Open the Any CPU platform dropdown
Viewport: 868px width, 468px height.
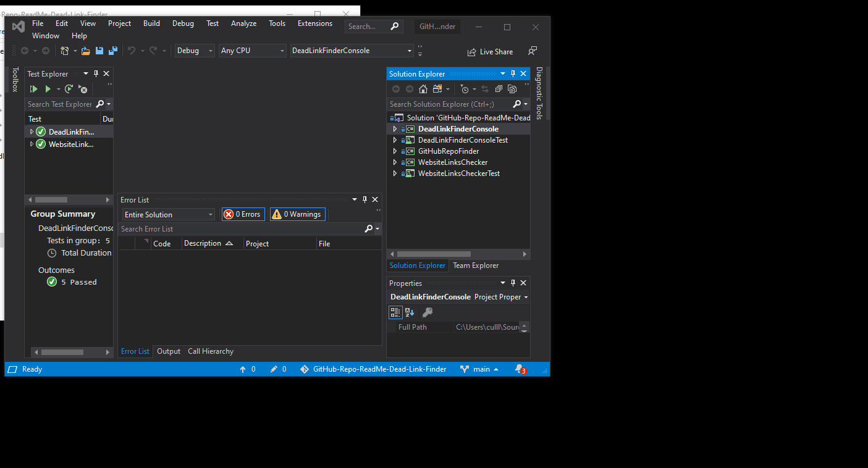(253, 51)
